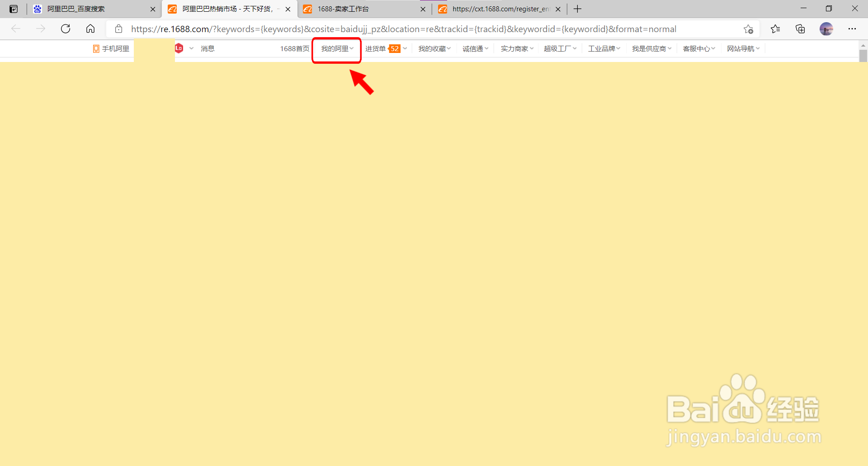Open the Favorites list

coord(775,29)
